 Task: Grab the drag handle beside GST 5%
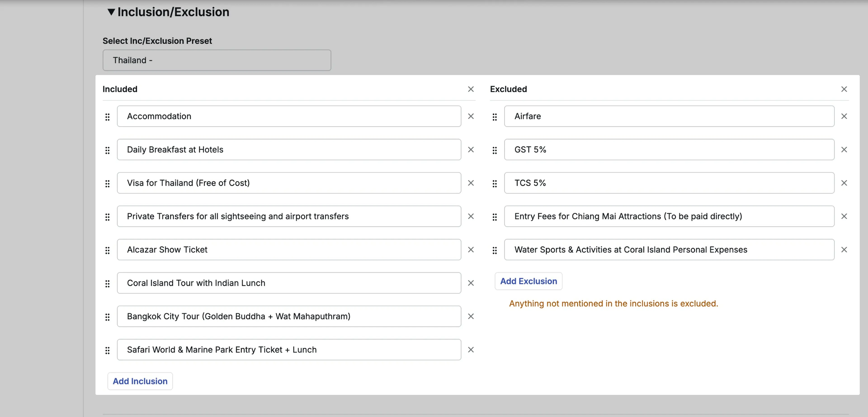pyautogui.click(x=494, y=150)
